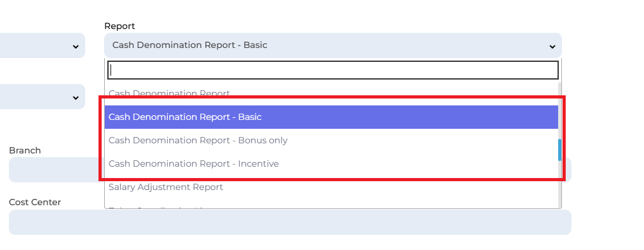Click the Branch field label
The width and height of the screenshot is (644, 250).
(25, 150)
